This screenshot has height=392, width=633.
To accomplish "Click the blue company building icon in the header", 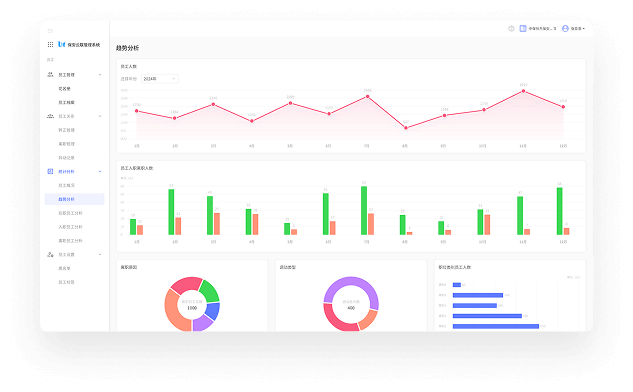I will (523, 29).
